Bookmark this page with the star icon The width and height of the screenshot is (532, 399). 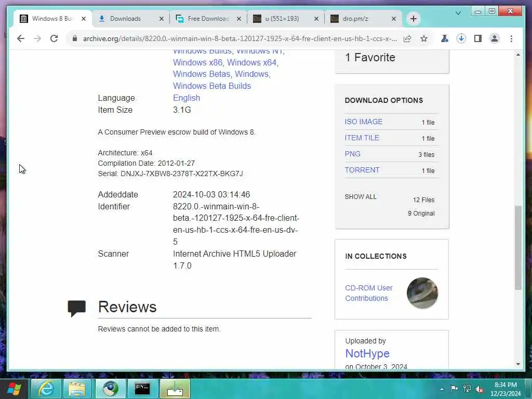(x=424, y=38)
